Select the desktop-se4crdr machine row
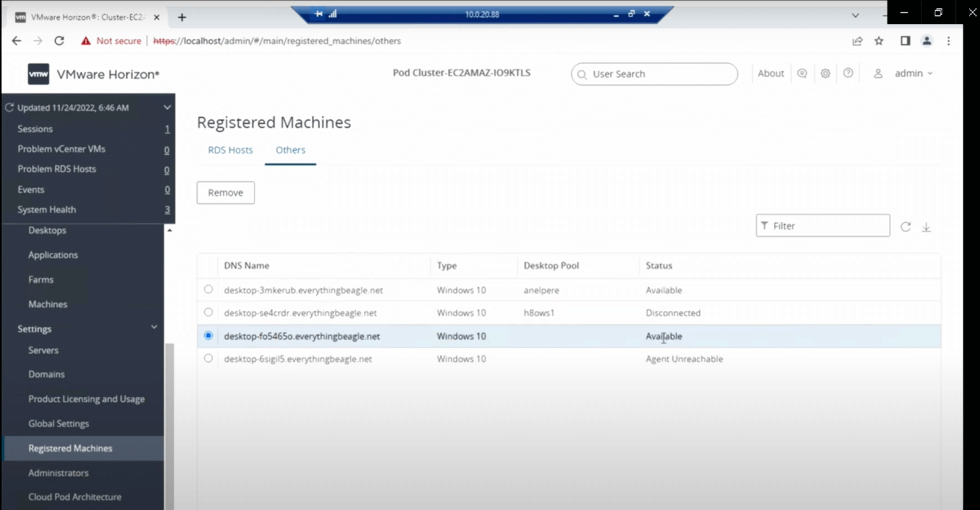The image size is (980, 510). point(208,312)
